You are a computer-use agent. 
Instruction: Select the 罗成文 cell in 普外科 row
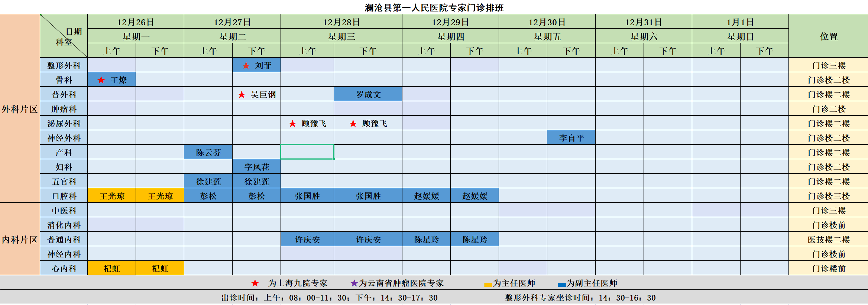[368, 94]
